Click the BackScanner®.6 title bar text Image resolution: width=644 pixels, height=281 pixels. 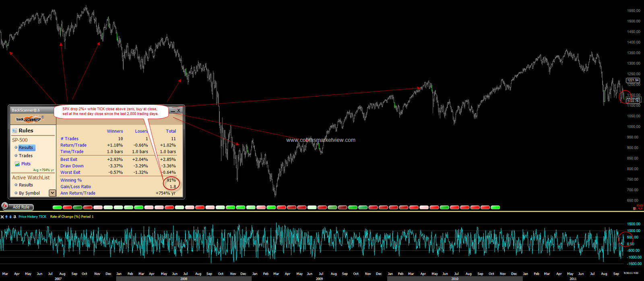[x=26, y=110]
